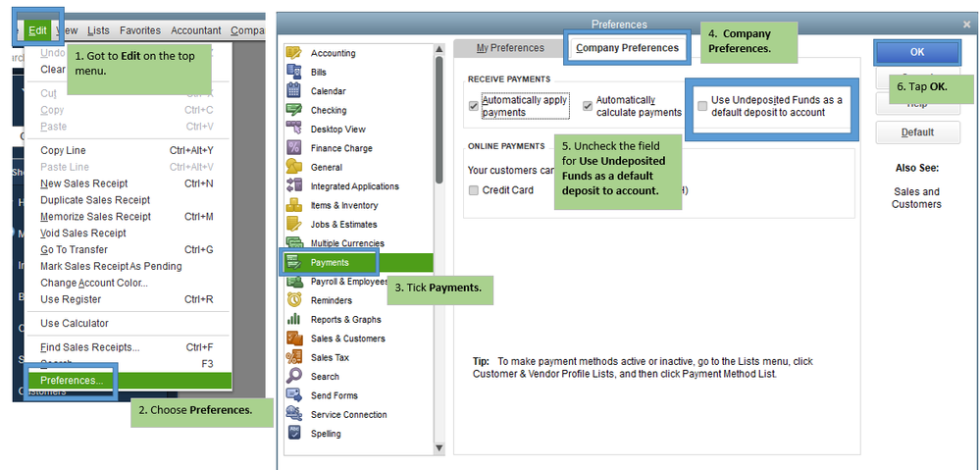This screenshot has height=470, width=980.
Task: Open the Payroll & Employees icon
Action: point(293,282)
